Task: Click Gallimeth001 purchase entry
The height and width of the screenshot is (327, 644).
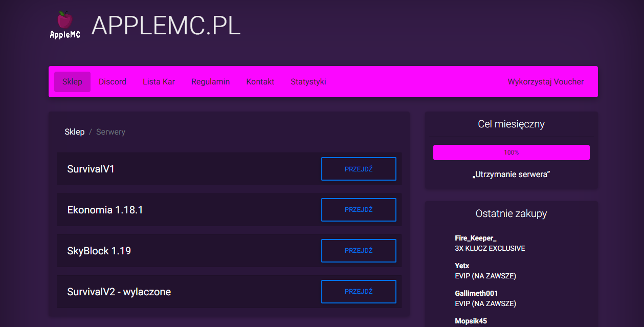Action: coord(476,293)
